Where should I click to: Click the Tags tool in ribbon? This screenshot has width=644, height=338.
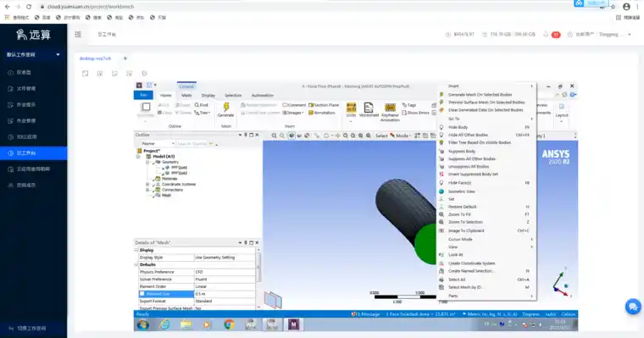pos(409,105)
